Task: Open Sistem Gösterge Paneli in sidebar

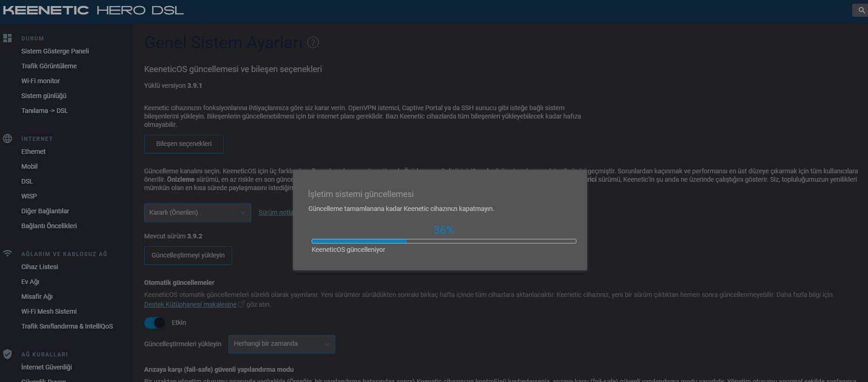Action: coord(55,51)
